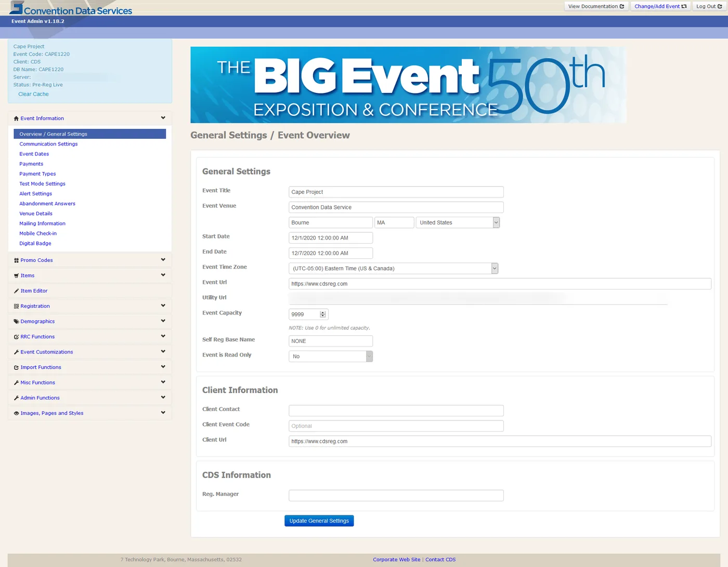
Task: Open the United States country dropdown
Action: [458, 222]
